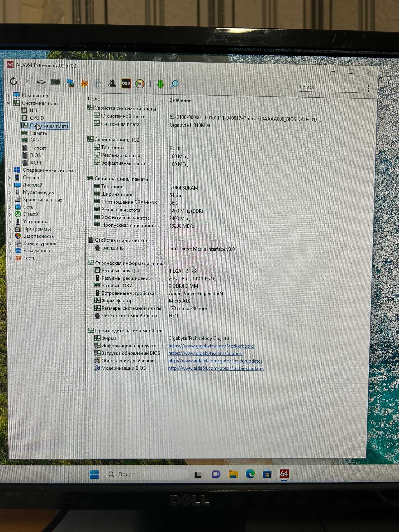This screenshot has height=532, width=399.
Task: Click the Поле column header
Action: coord(94,99)
